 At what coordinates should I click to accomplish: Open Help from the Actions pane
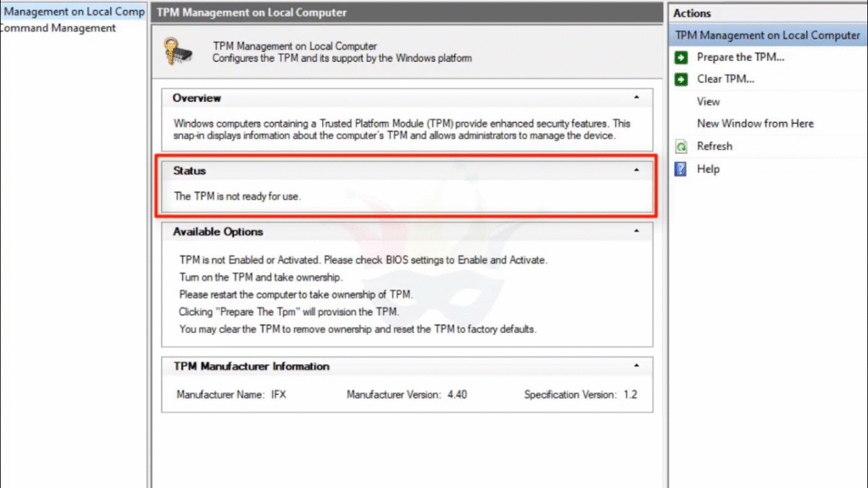[x=708, y=169]
